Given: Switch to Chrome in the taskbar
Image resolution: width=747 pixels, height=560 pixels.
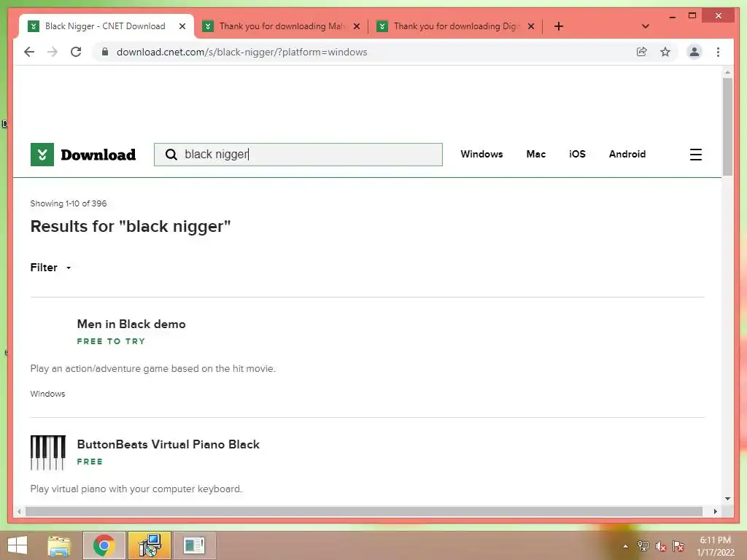Looking at the screenshot, I should pos(104,545).
